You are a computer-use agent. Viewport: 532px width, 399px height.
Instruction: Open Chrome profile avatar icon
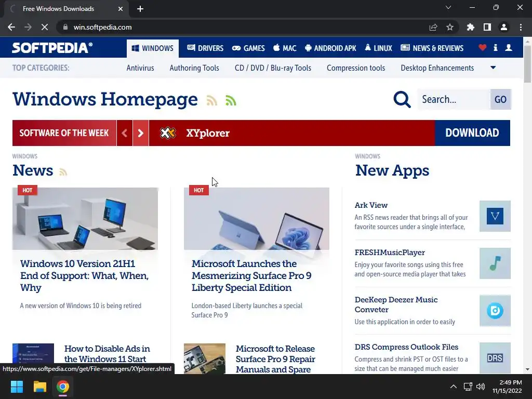[x=504, y=27]
